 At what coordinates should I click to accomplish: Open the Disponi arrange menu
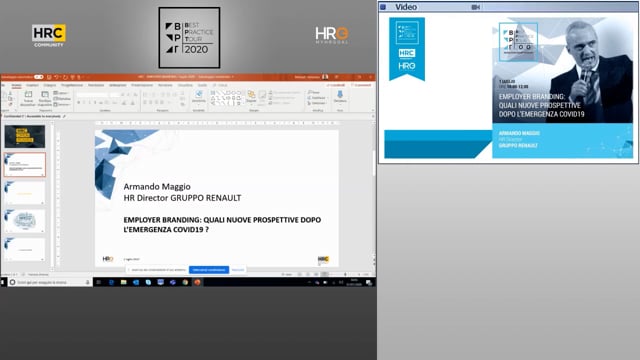(251, 97)
